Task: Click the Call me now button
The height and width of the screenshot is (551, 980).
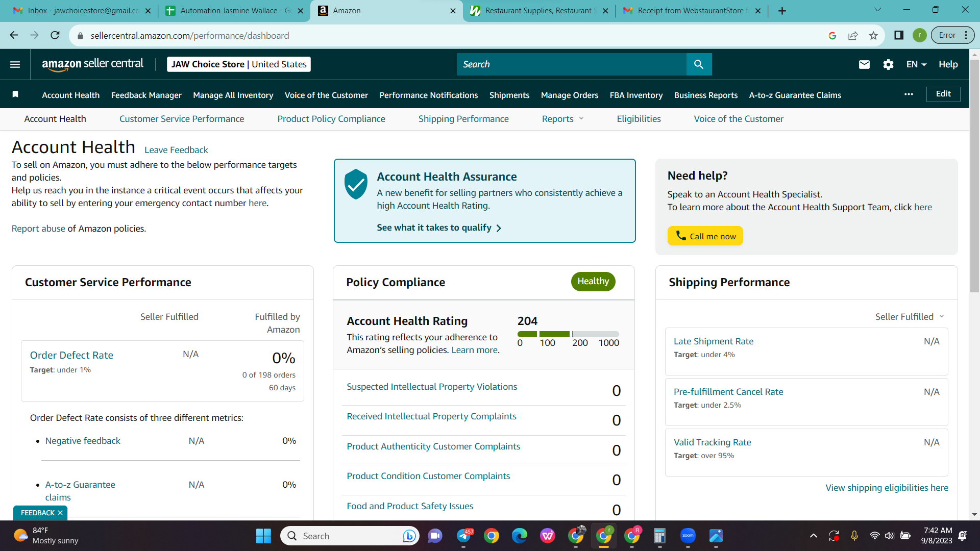Action: 705,236
